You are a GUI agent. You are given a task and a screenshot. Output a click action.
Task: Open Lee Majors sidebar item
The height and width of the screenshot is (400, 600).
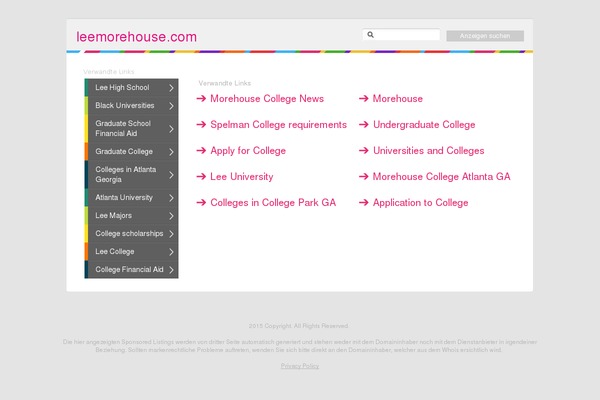(x=131, y=216)
